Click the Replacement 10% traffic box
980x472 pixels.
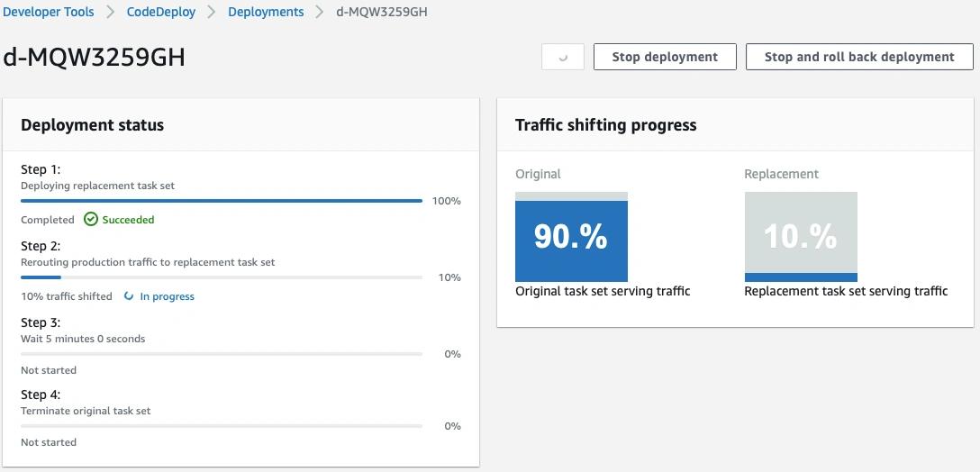pos(801,237)
